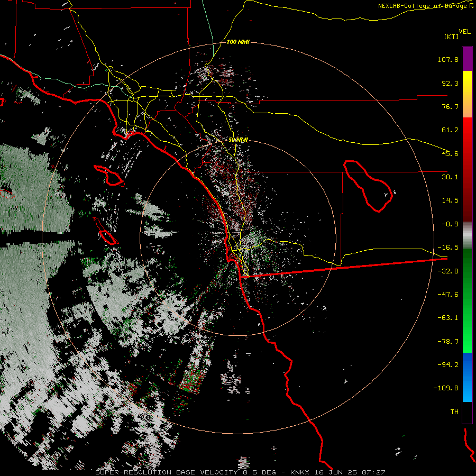Click the red segment of the velocity scale

tap(467, 169)
